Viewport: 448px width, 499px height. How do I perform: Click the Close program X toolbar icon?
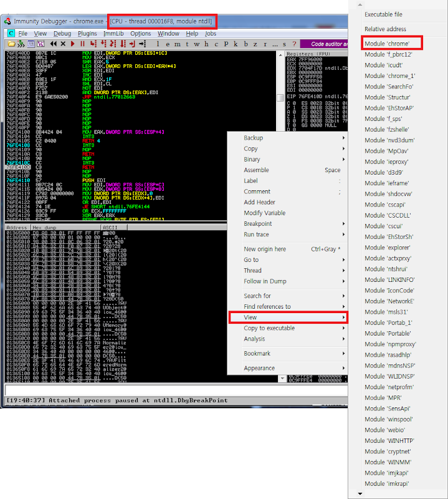tap(63, 44)
